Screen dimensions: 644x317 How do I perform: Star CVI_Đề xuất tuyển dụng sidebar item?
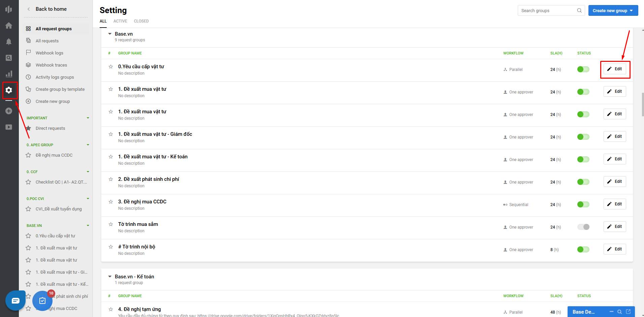(x=28, y=209)
